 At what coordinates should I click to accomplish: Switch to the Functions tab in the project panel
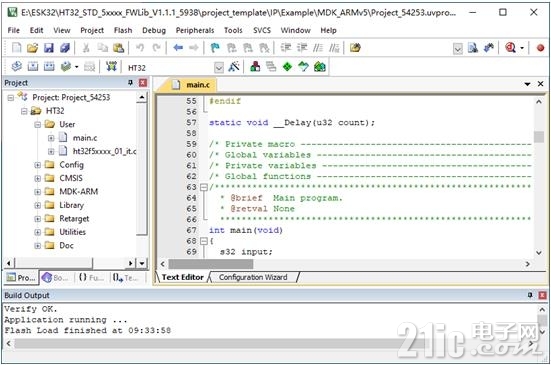91,278
